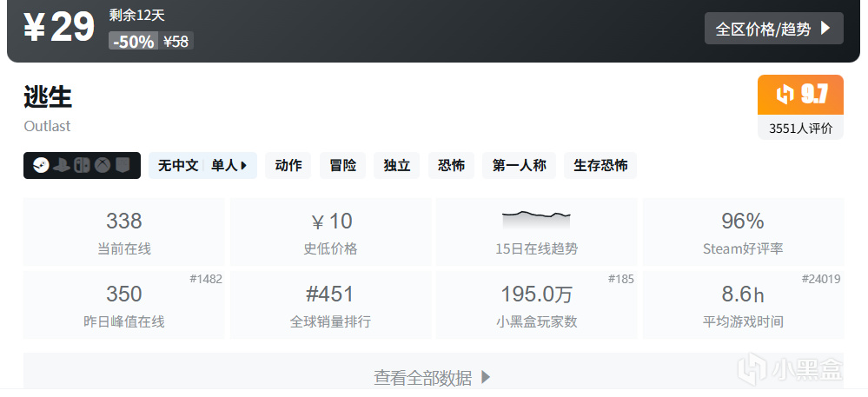Select the 第一人称 tag
The height and width of the screenshot is (397, 868).
pyautogui.click(x=520, y=166)
